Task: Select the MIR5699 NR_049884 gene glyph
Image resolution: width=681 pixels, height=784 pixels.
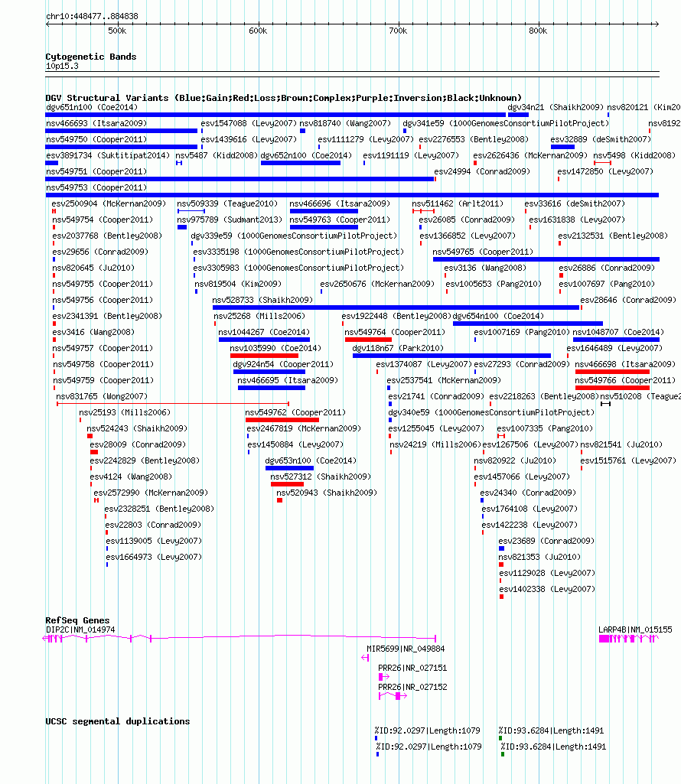Action: [365, 658]
